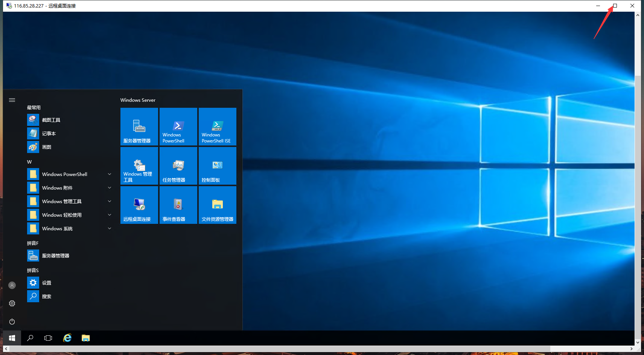Launch 截图工具 from most used list
Screen dimensions: 644x355
tap(70, 120)
